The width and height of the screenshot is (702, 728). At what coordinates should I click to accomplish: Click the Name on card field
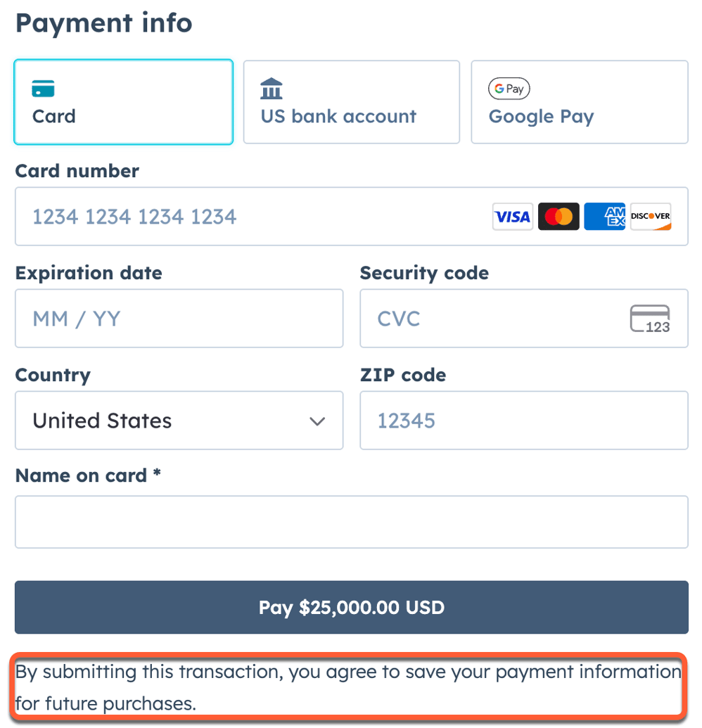[x=351, y=522]
